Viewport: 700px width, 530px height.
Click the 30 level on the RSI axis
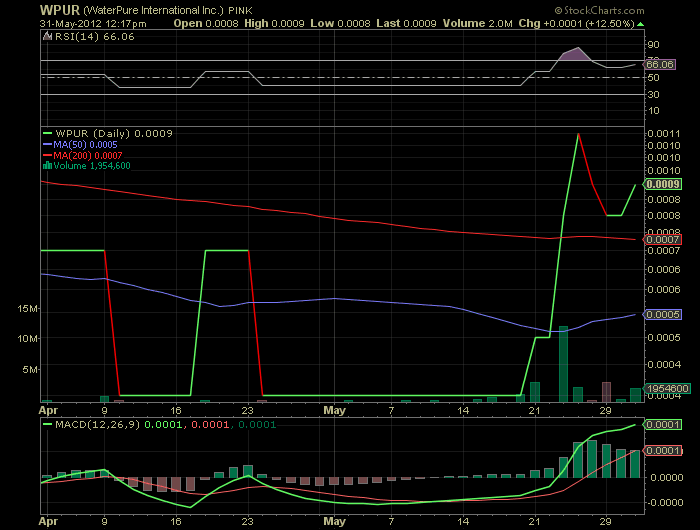(x=653, y=94)
